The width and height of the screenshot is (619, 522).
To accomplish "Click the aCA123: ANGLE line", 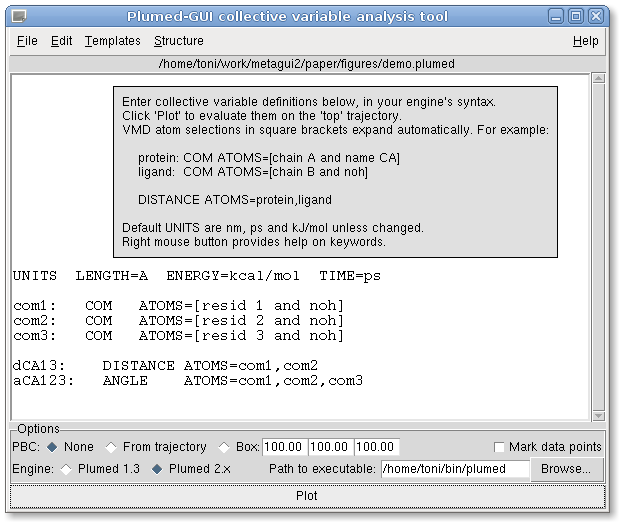I will pyautogui.click(x=188, y=381).
